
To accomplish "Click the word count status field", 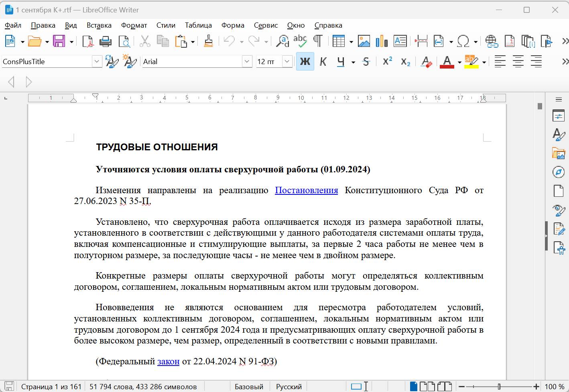I will pyautogui.click(x=143, y=387).
